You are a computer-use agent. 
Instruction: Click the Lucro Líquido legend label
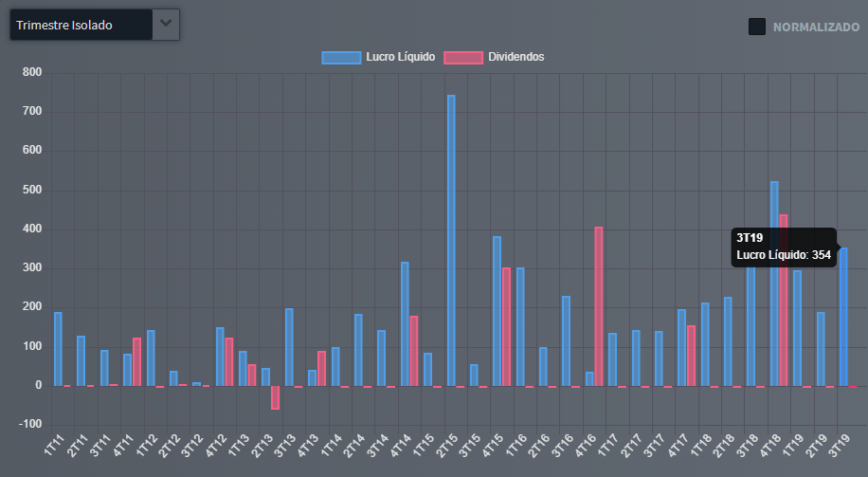401,57
